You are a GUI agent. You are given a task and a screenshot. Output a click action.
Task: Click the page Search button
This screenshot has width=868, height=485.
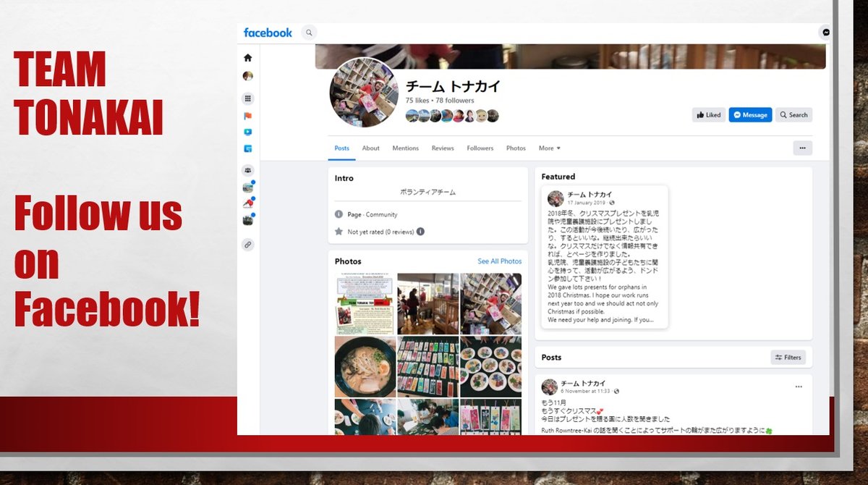tap(793, 115)
